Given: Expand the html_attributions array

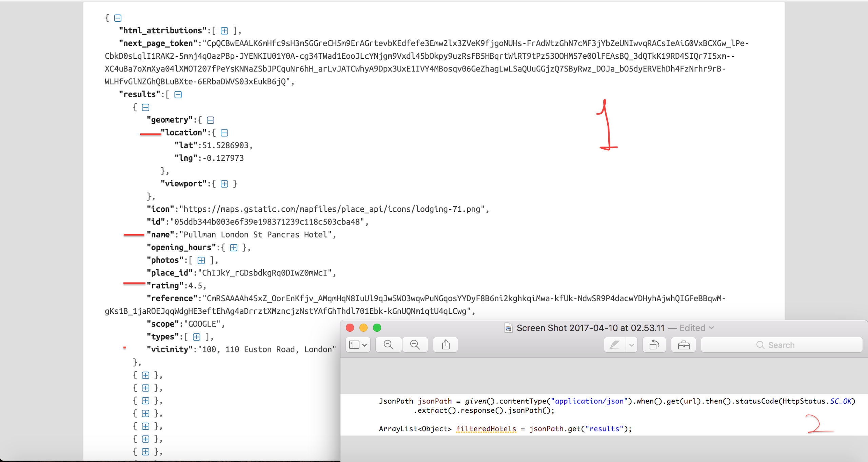Looking at the screenshot, I should [x=226, y=31].
